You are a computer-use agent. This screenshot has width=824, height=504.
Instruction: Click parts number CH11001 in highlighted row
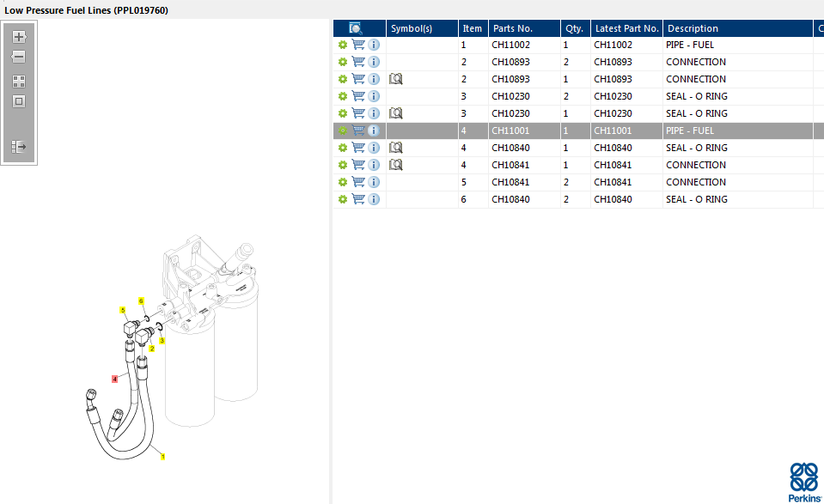click(510, 131)
